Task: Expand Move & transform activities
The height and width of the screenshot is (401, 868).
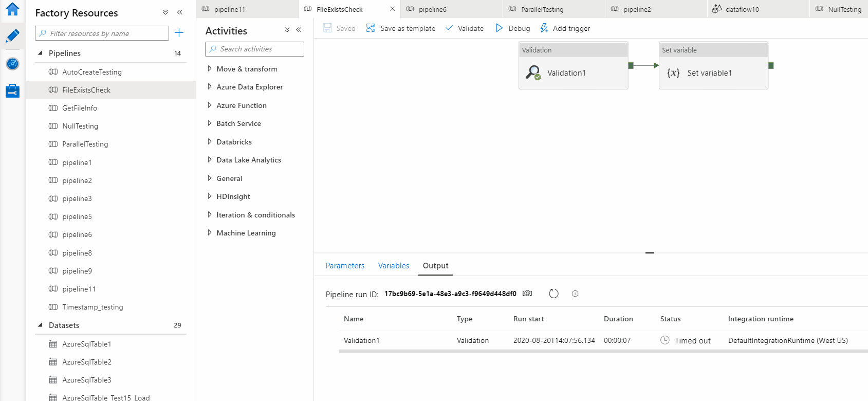Action: tap(209, 68)
